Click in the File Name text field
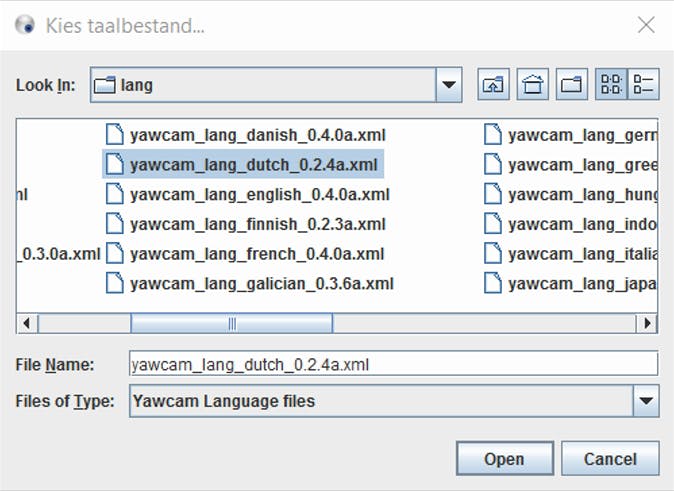Viewport: 674px width, 491px height. tap(393, 364)
